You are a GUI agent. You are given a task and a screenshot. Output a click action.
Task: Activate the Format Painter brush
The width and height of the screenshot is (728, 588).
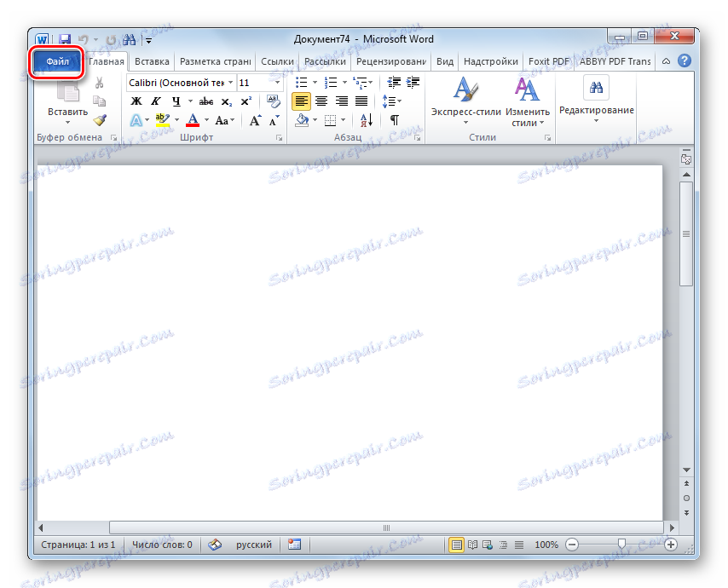[100, 120]
